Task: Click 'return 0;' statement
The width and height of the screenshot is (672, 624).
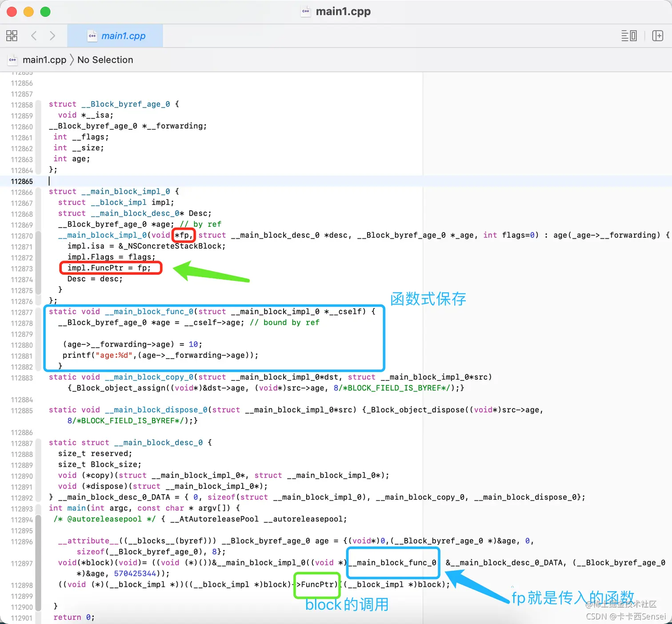Action: pyautogui.click(x=74, y=617)
